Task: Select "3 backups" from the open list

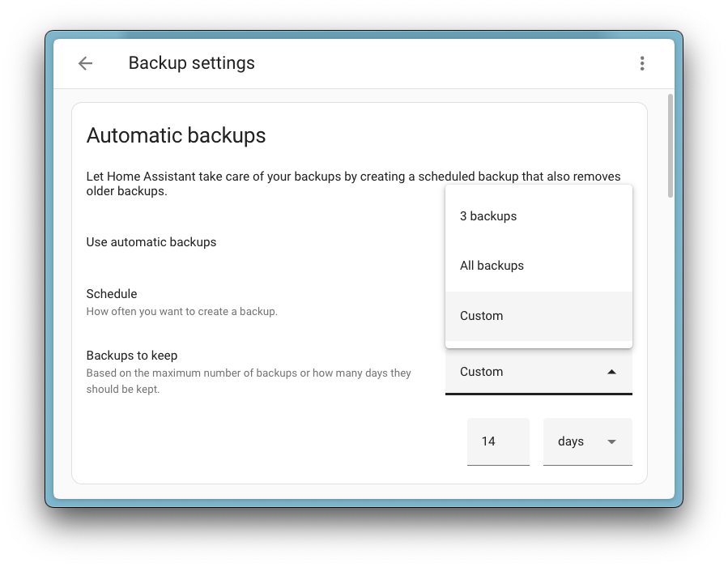Action: pos(488,215)
